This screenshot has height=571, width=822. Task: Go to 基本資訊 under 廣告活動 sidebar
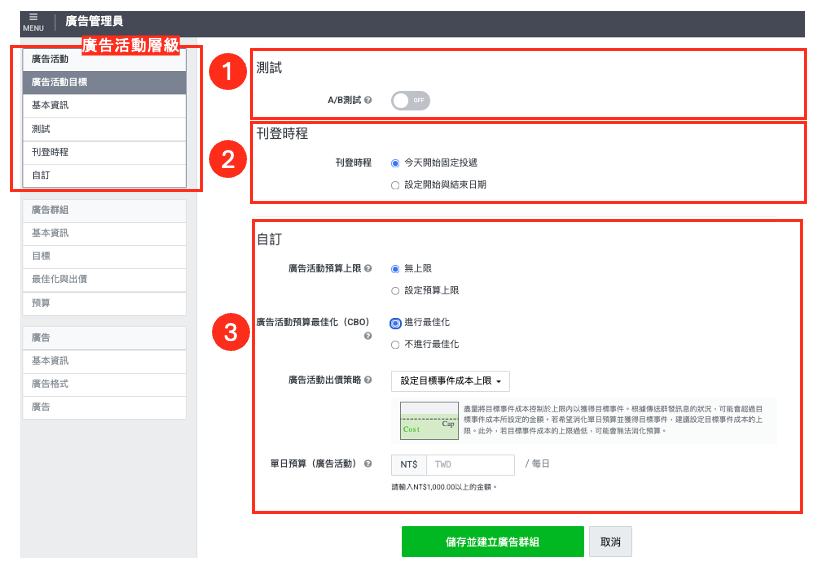104,105
